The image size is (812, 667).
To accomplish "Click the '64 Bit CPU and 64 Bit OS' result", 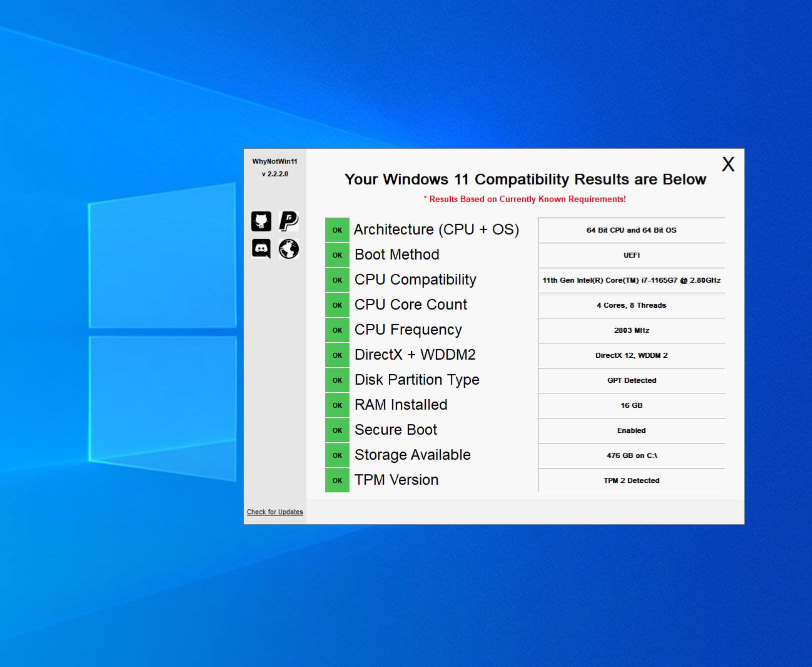I will pos(631,230).
